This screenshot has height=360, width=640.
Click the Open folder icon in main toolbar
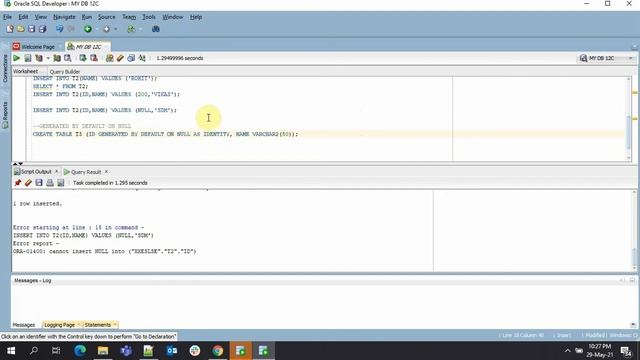20,29
